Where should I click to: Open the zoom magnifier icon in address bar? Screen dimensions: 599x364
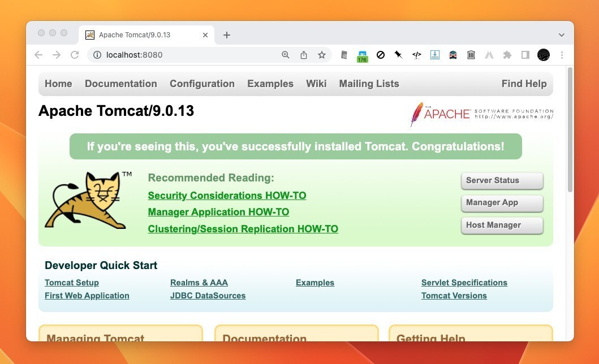pos(286,55)
